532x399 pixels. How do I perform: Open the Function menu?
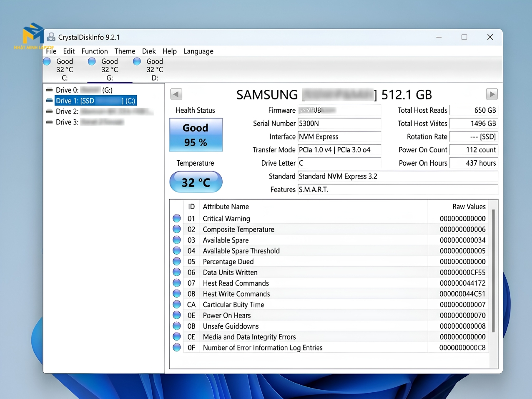[95, 51]
